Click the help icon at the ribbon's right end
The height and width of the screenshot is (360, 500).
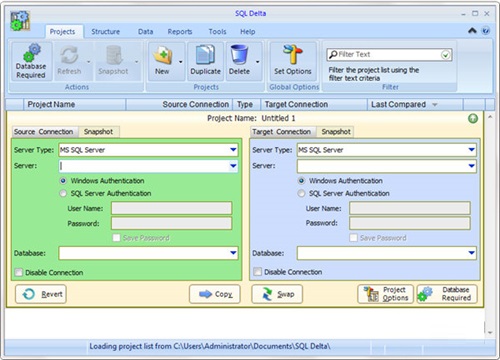(x=486, y=31)
